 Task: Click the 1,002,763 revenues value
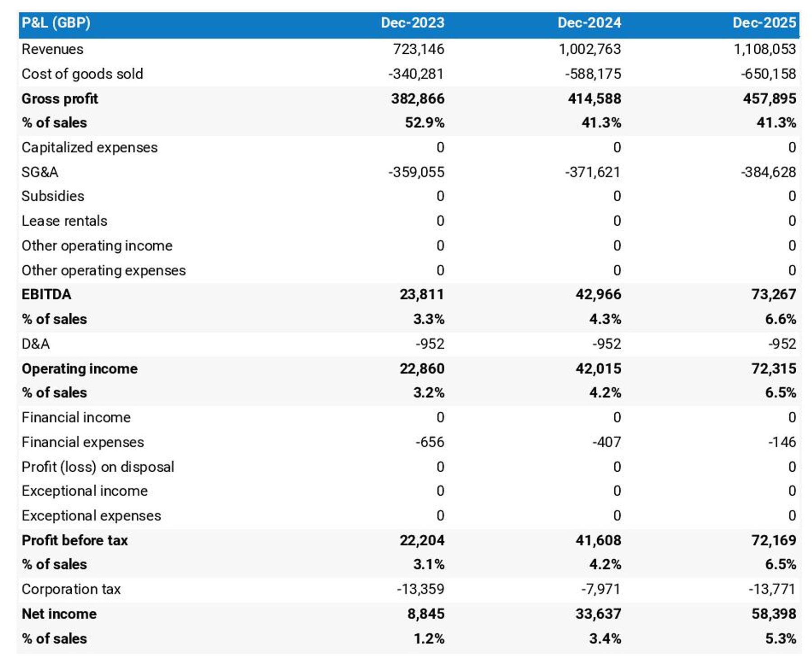pyautogui.click(x=589, y=49)
